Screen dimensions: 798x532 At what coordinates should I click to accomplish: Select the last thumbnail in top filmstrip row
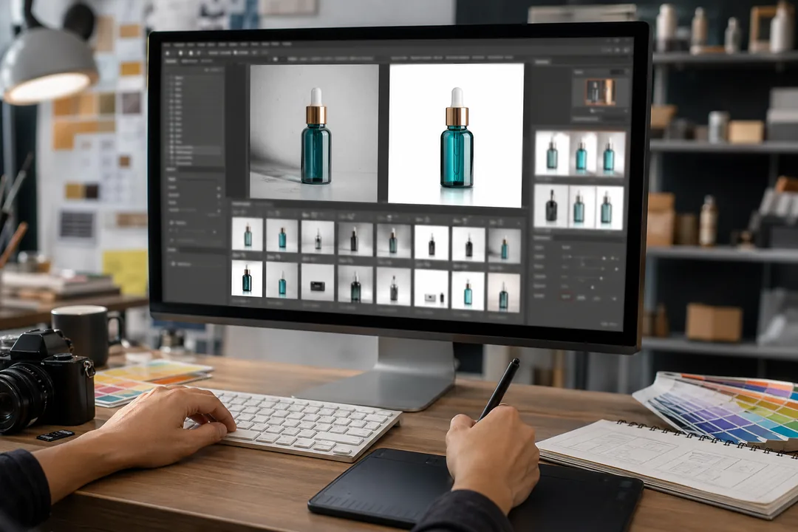pyautogui.click(x=505, y=246)
